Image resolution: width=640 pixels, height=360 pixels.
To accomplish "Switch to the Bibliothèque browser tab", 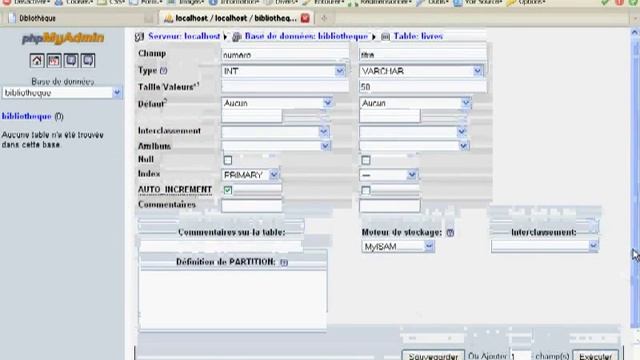I will [x=80, y=18].
